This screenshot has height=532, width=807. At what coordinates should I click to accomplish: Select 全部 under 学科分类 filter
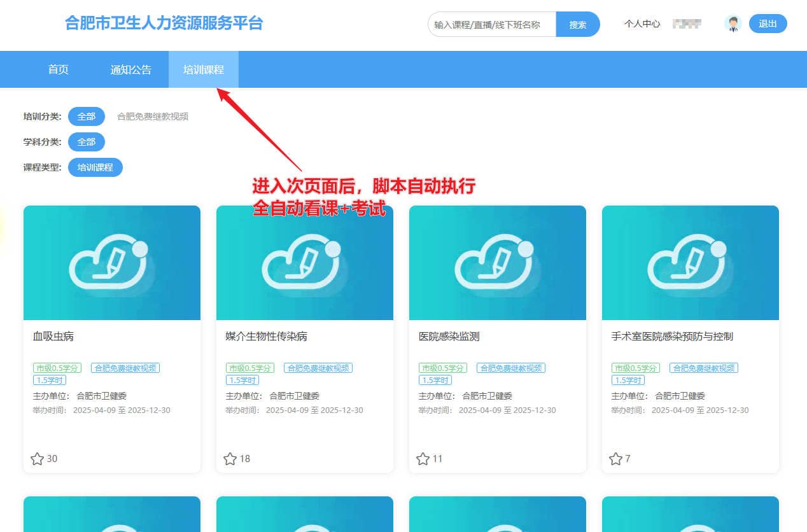click(87, 142)
